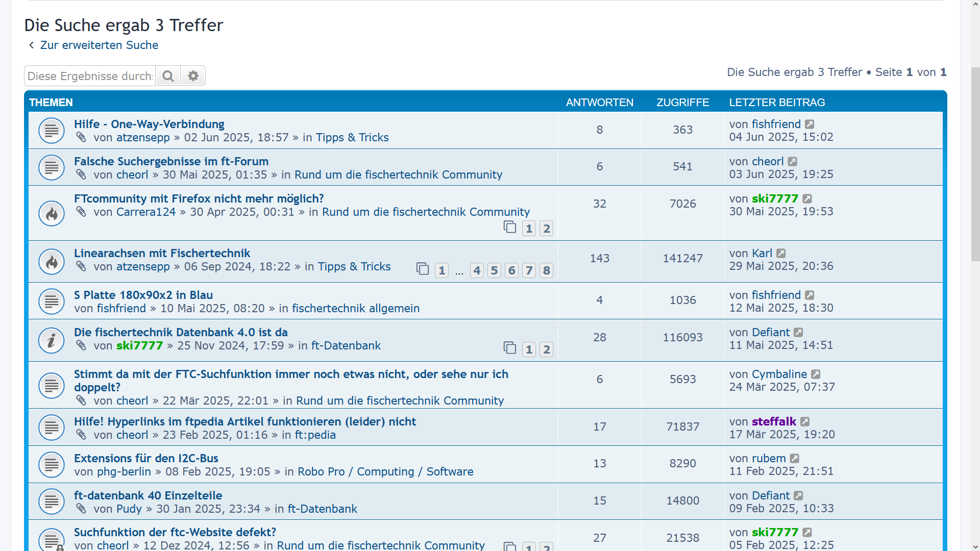This screenshot has width=980, height=551.
Task: Click topic icon of Hilfe! Hyperlinks im ftpedia row
Action: (52, 428)
